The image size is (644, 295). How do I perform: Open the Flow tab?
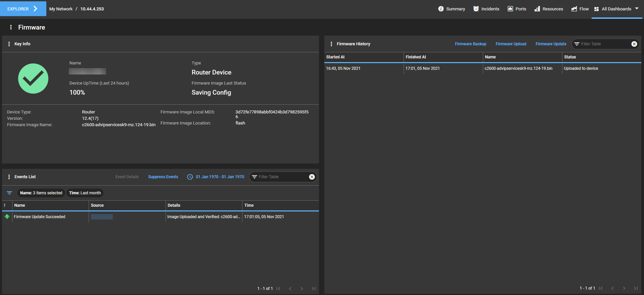click(x=580, y=9)
